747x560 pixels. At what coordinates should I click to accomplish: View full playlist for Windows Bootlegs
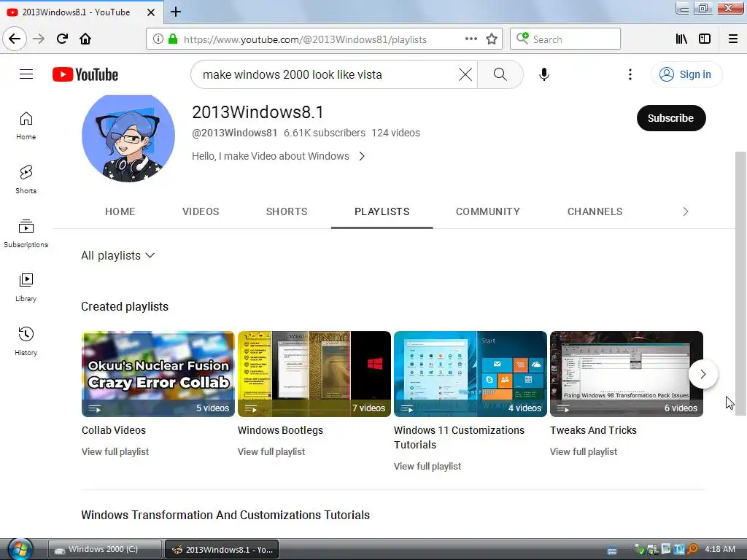coord(271,451)
